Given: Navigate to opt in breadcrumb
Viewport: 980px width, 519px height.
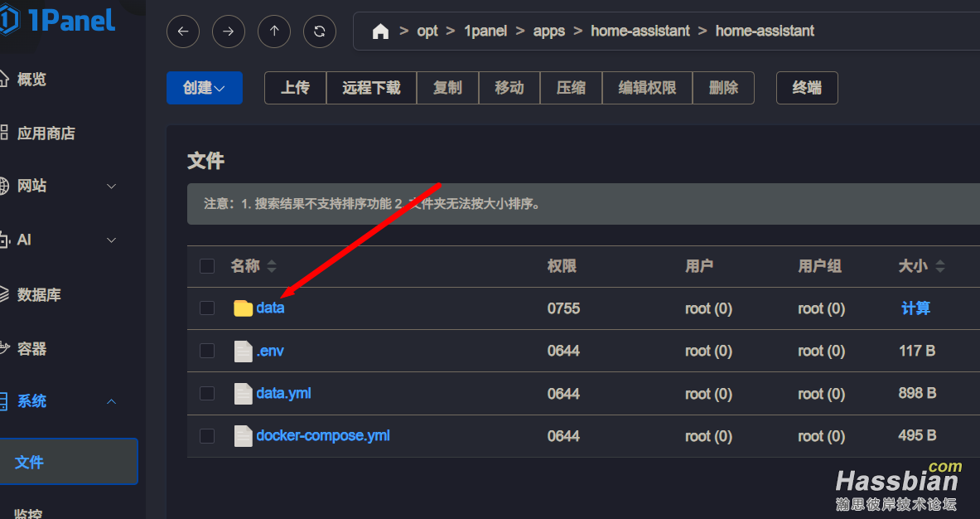Looking at the screenshot, I should (x=427, y=32).
